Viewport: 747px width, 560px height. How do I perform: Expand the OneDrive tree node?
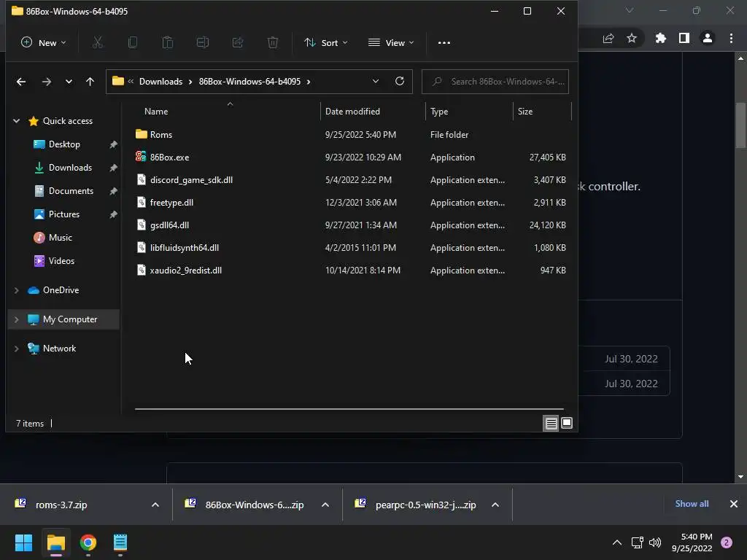tap(17, 290)
